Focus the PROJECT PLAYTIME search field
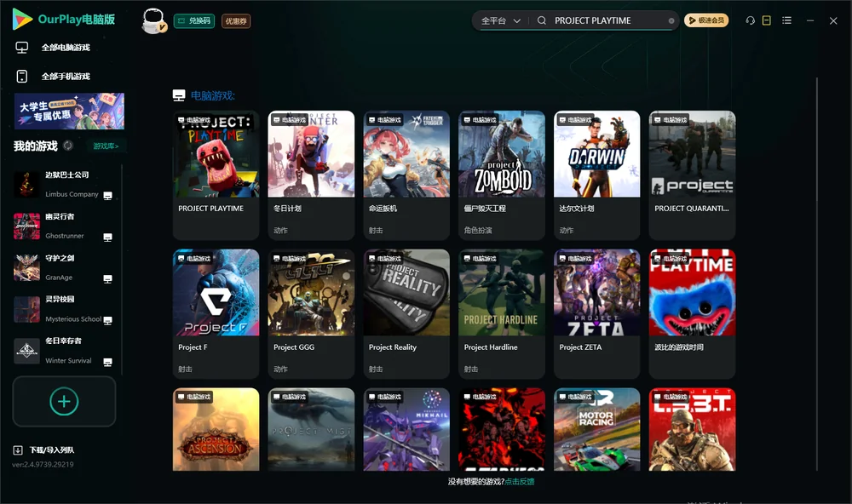 tap(608, 20)
